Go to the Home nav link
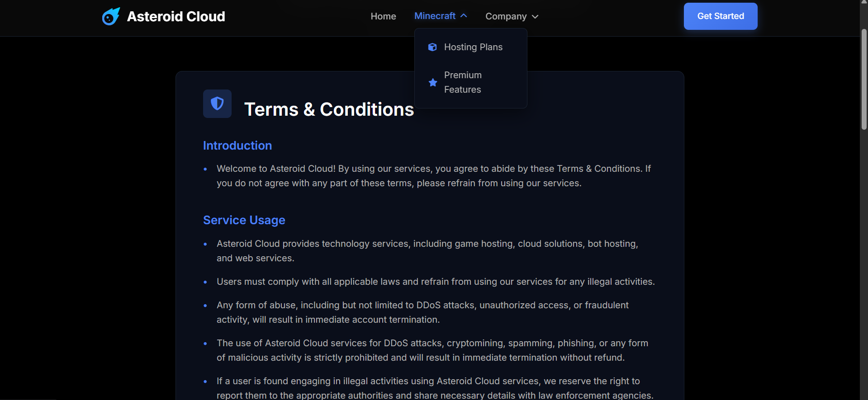868x400 pixels. coord(383,16)
